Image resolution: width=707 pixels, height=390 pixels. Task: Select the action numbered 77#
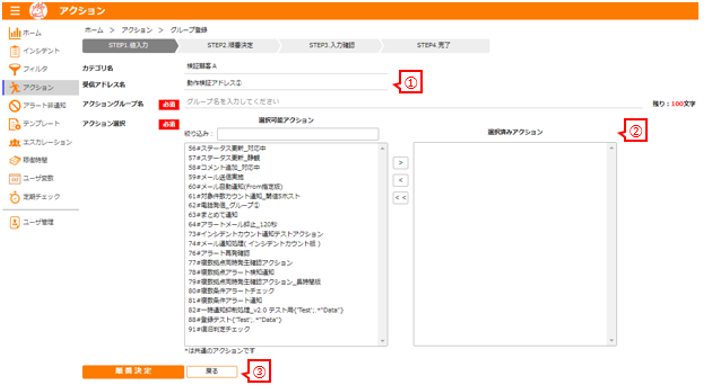pyautogui.click(x=240, y=263)
